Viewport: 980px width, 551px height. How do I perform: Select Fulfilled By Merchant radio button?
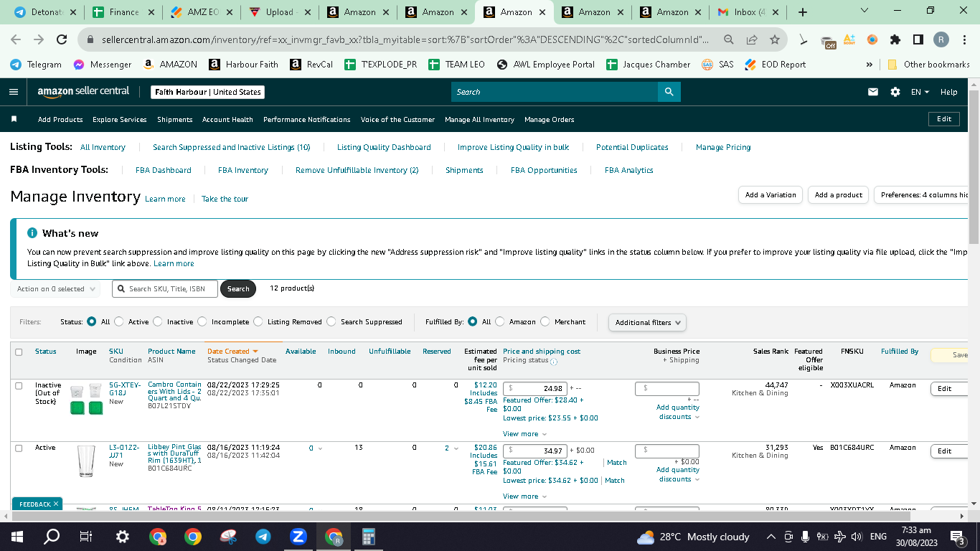click(545, 321)
